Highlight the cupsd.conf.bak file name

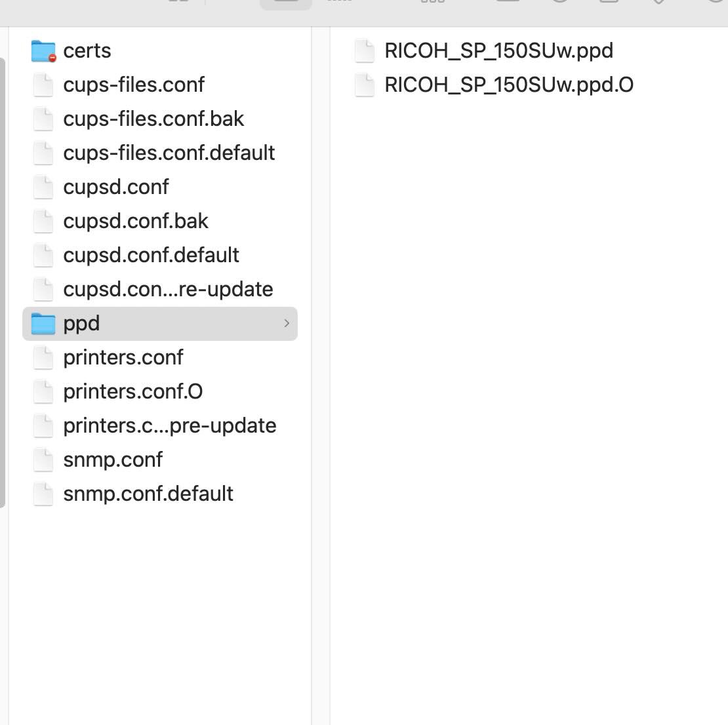[135, 221]
